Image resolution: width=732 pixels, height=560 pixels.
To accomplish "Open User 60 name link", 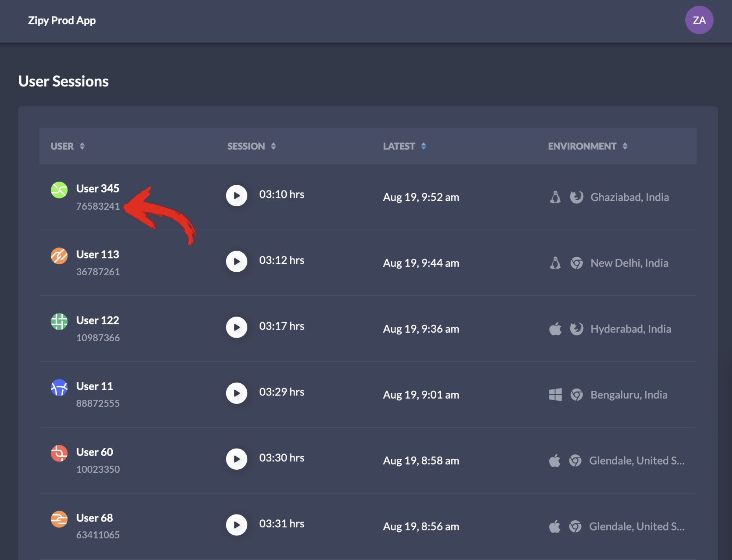I will point(95,452).
